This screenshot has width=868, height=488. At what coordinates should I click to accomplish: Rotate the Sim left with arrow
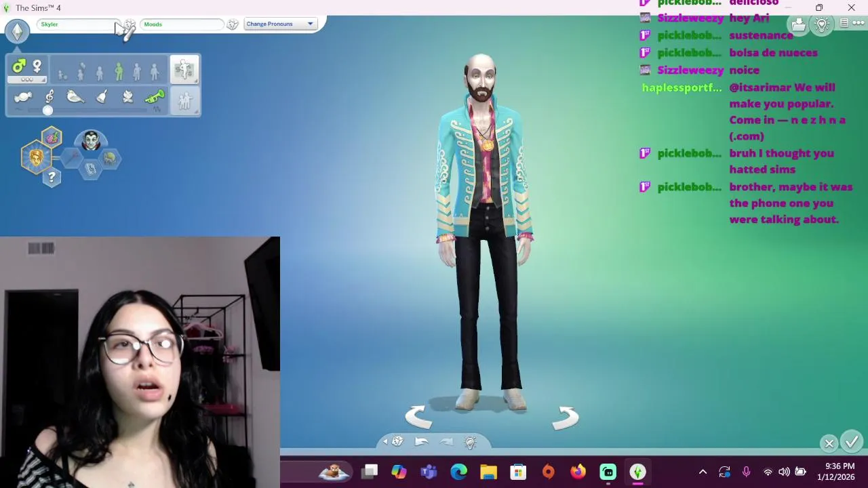click(418, 417)
